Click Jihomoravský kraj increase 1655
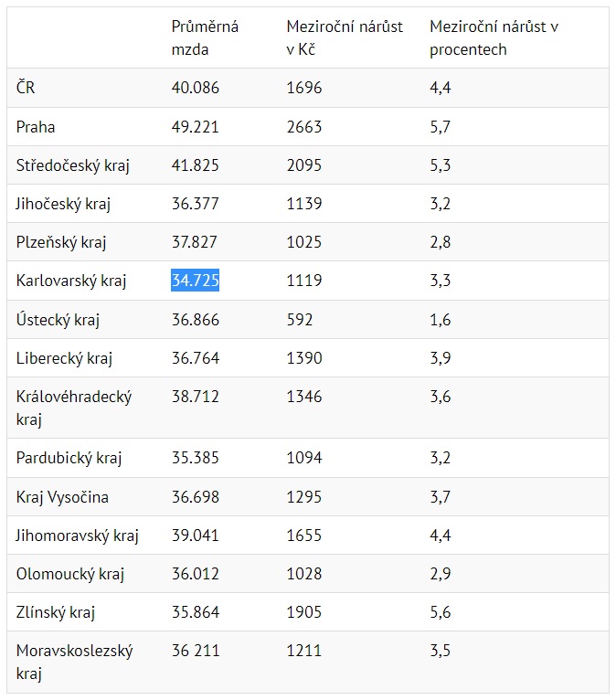The height and width of the screenshot is (700, 616). coord(304,536)
